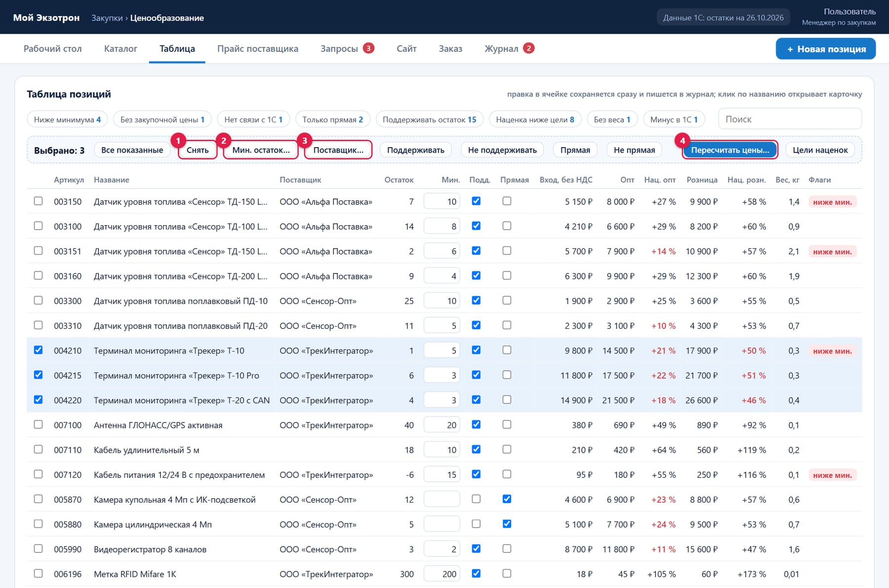This screenshot has height=588, width=889.
Task: Uncheck the selected row 004210
Action: click(x=38, y=350)
